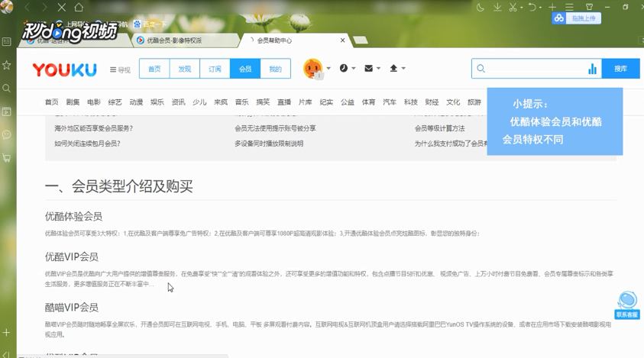This screenshot has width=644, height=358.
Task: Click the magnifier icon in search box
Action: pos(481,69)
